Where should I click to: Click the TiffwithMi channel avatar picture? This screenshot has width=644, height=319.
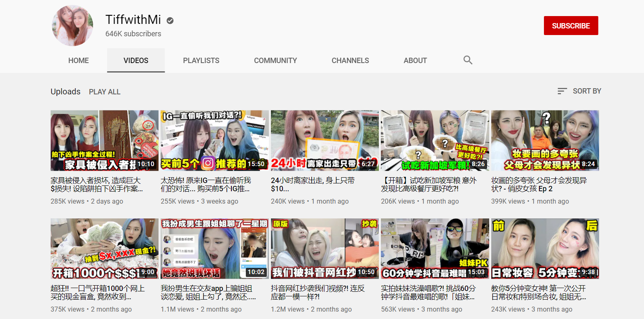pyautogui.click(x=72, y=26)
